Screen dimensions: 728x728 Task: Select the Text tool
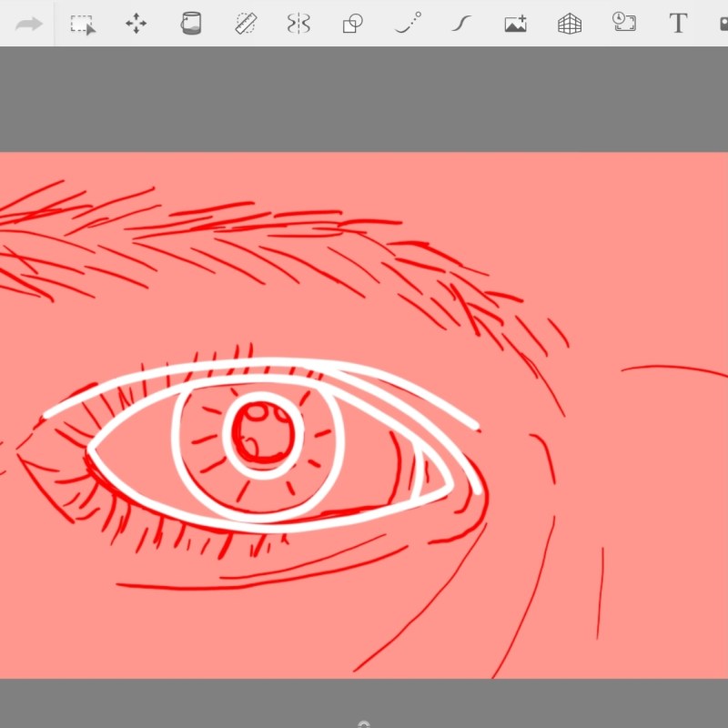[677, 24]
